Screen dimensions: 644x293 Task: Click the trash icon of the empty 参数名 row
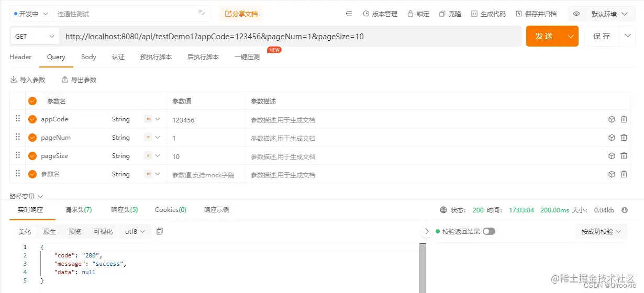pos(624,174)
